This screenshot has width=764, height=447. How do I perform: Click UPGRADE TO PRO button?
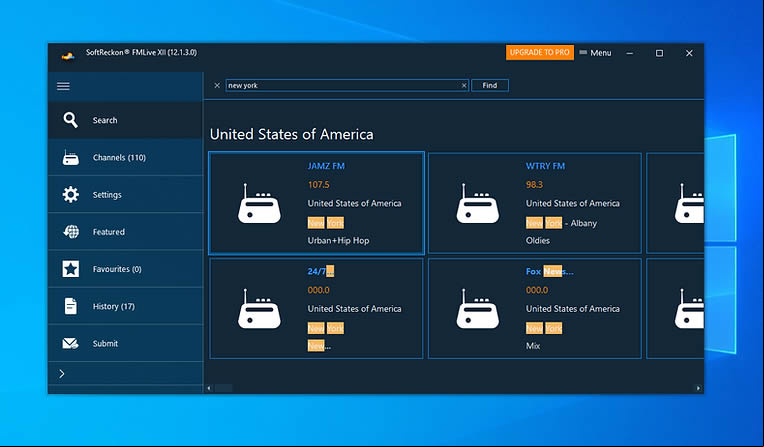(539, 52)
